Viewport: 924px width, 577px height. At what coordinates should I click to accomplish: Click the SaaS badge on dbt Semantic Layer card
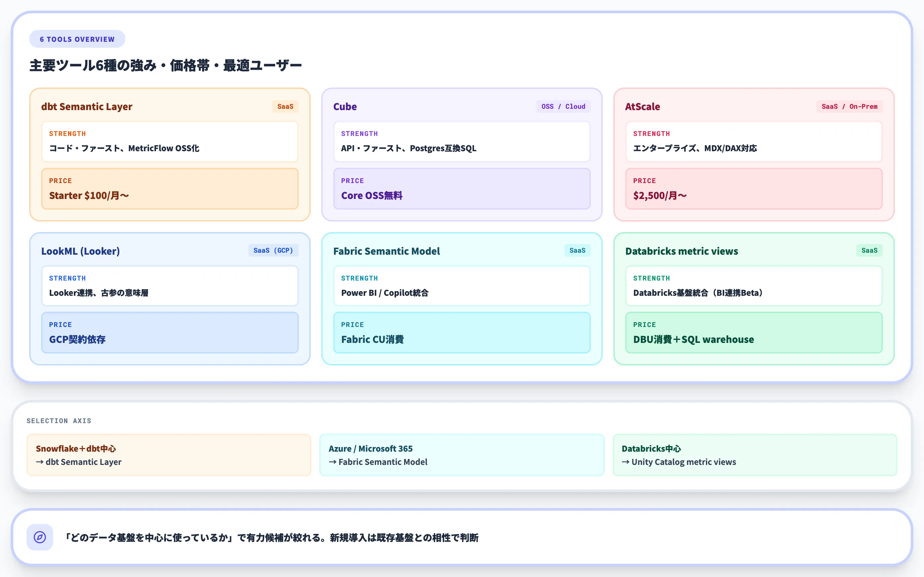(285, 106)
